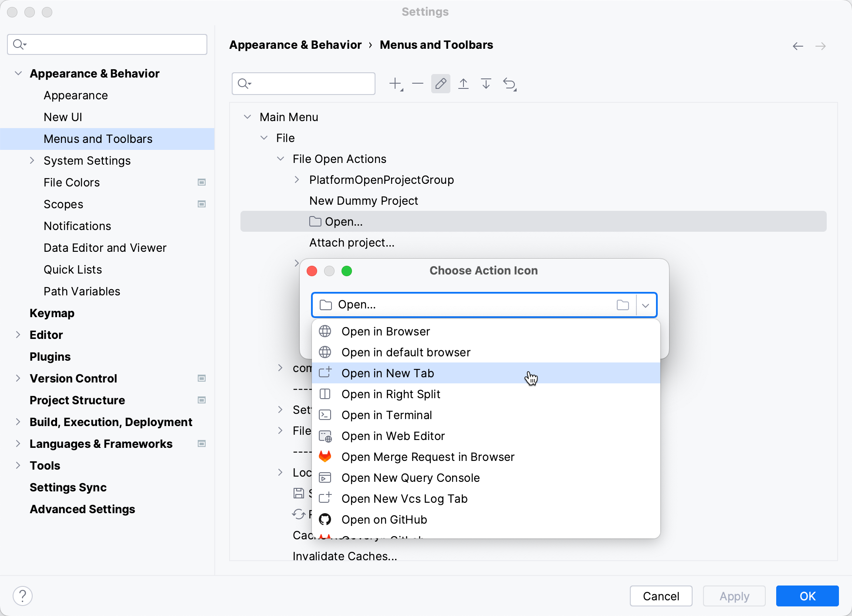Select Open in Terminal from the list
The image size is (852, 616).
pos(386,415)
